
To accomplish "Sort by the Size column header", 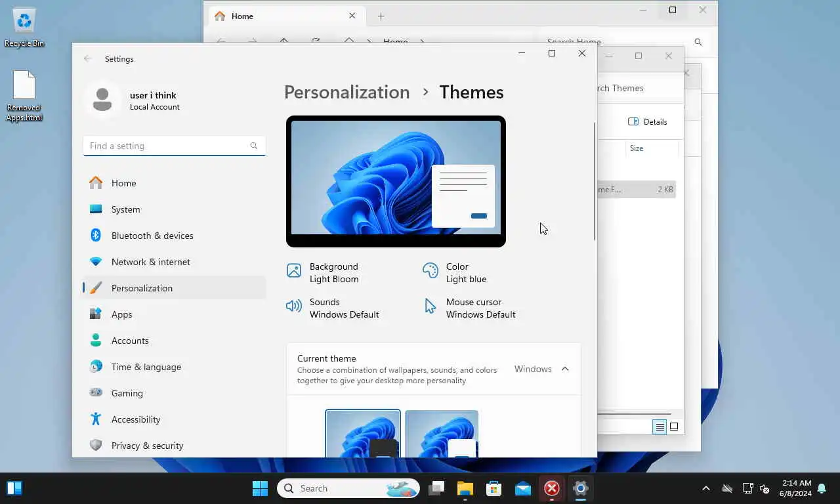I will 637,148.
